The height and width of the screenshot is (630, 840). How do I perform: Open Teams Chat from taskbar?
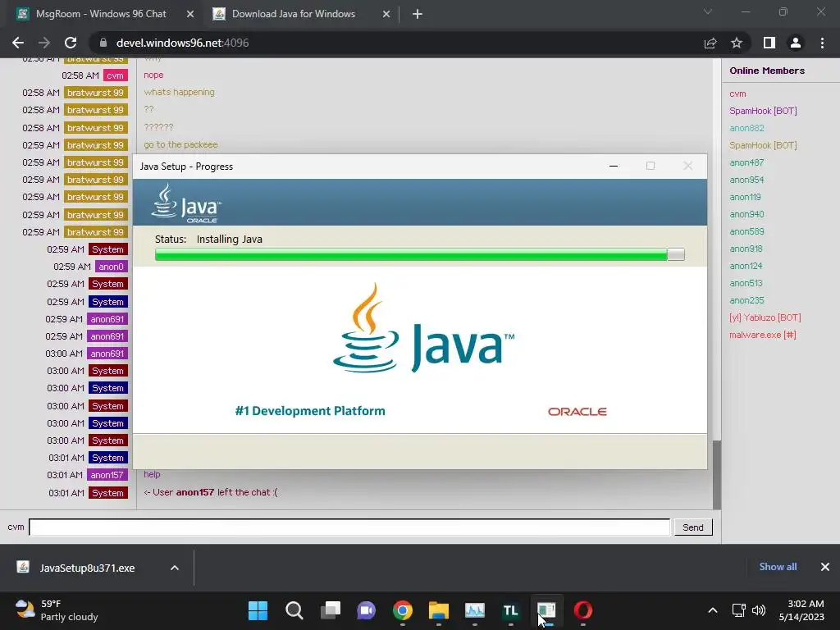pos(367,610)
